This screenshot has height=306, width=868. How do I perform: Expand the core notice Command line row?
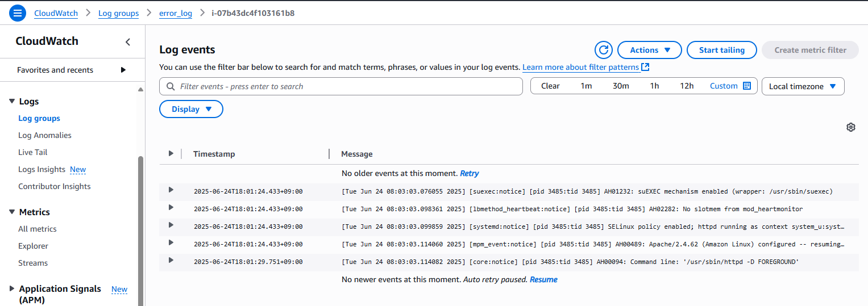[x=171, y=261]
